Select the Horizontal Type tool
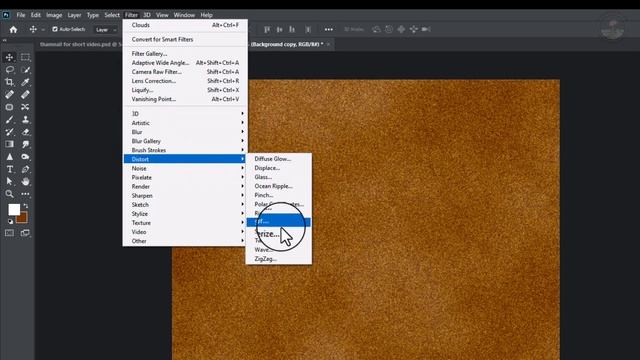The image size is (640, 360). pyautogui.click(x=9, y=169)
